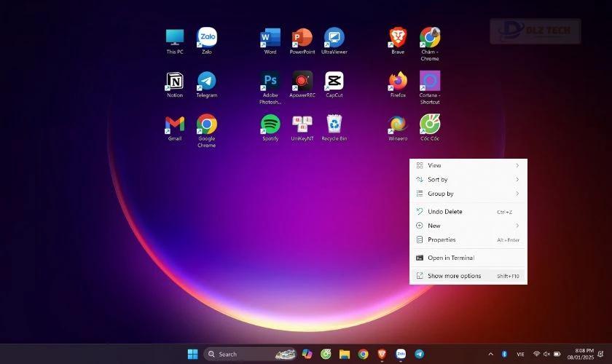
Task: Select the CapCut desktop shortcut
Action: (334, 84)
